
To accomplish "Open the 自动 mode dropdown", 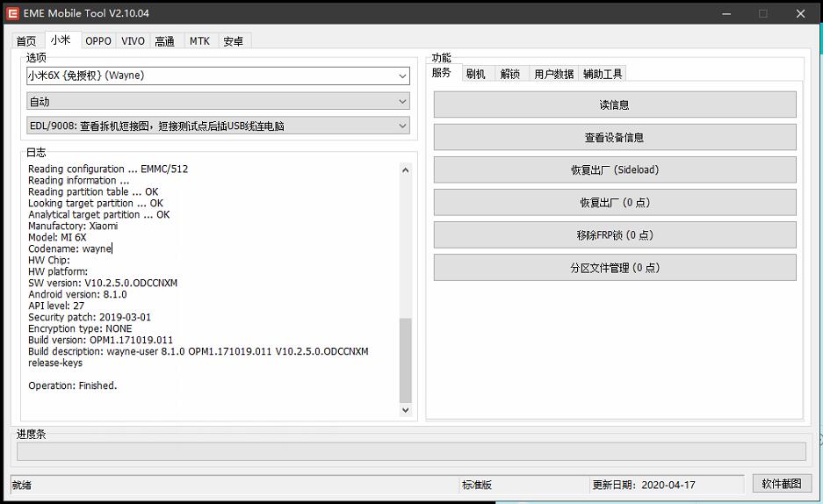I will pos(218,101).
